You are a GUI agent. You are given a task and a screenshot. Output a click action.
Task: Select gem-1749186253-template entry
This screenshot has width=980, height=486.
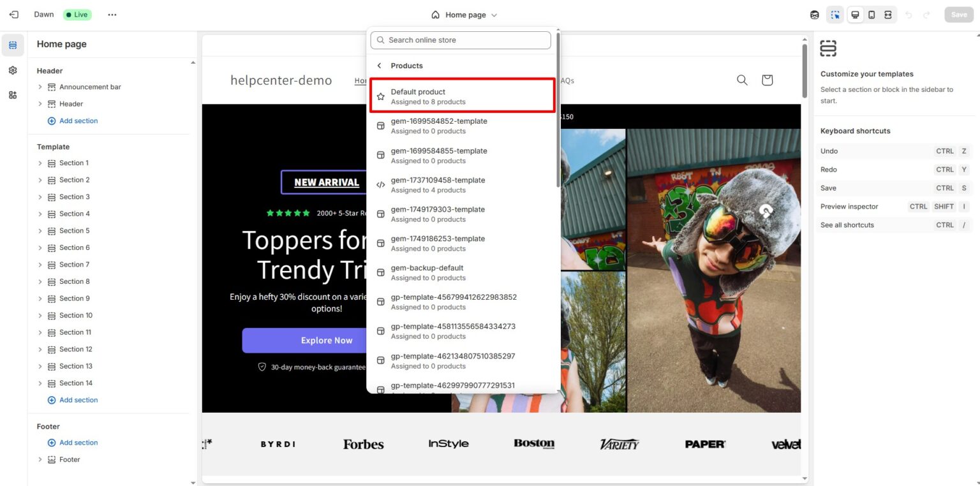[x=463, y=243]
